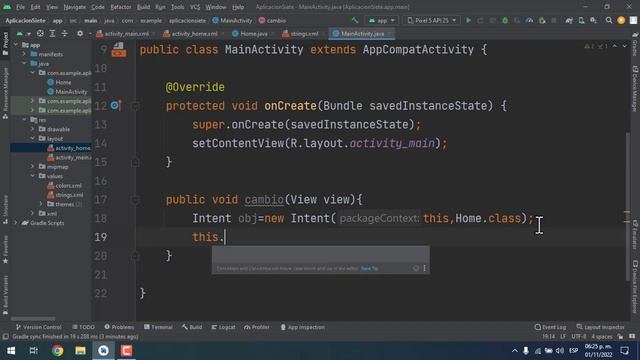Open the Problems tool window
This screenshot has width=640, height=360.
point(119,327)
